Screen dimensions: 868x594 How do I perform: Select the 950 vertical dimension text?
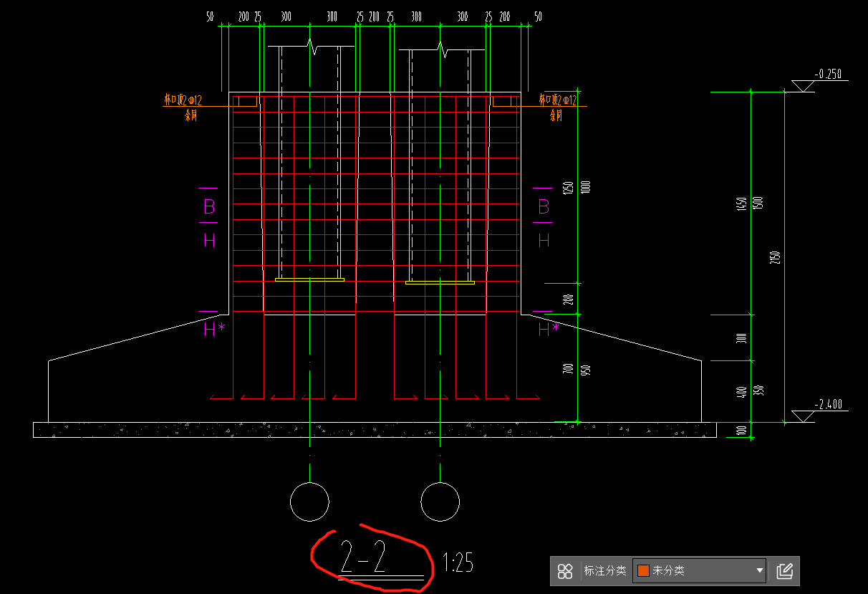[x=586, y=370]
